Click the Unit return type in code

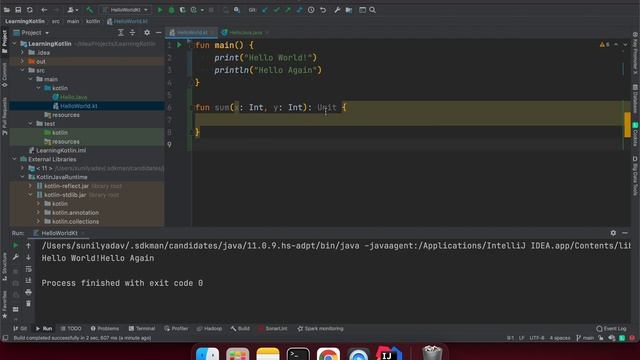coord(327,107)
